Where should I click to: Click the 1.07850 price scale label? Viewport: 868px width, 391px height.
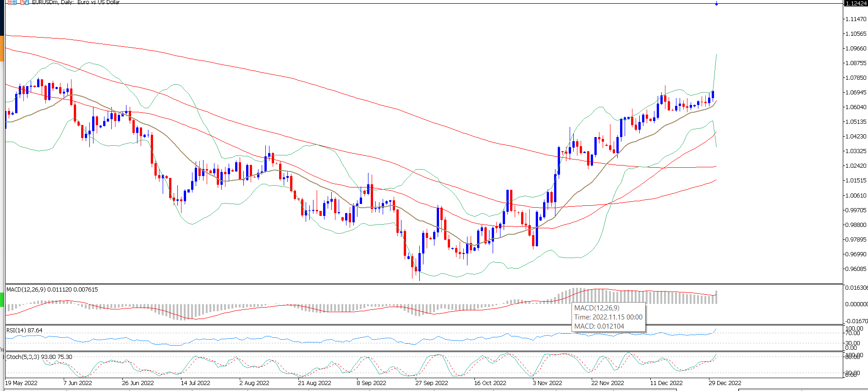coord(856,78)
